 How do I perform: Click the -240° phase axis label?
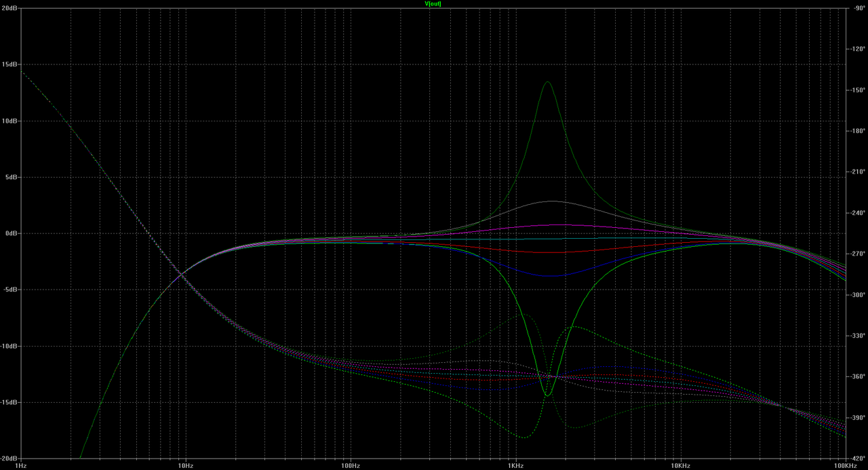(x=859, y=213)
